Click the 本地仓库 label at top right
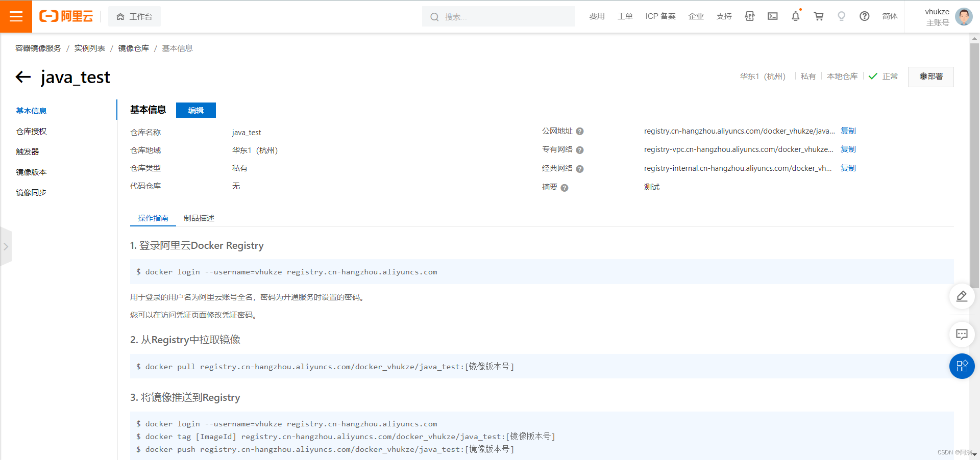This screenshot has width=980, height=460. [842, 76]
